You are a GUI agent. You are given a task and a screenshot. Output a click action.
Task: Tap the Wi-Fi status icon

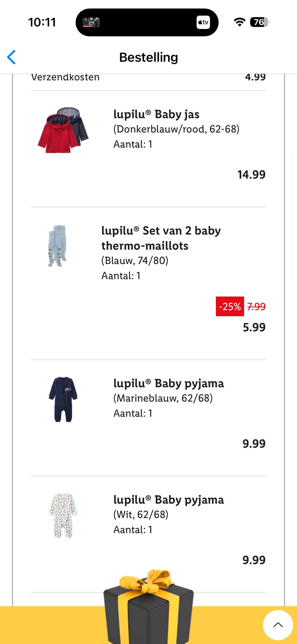(239, 22)
